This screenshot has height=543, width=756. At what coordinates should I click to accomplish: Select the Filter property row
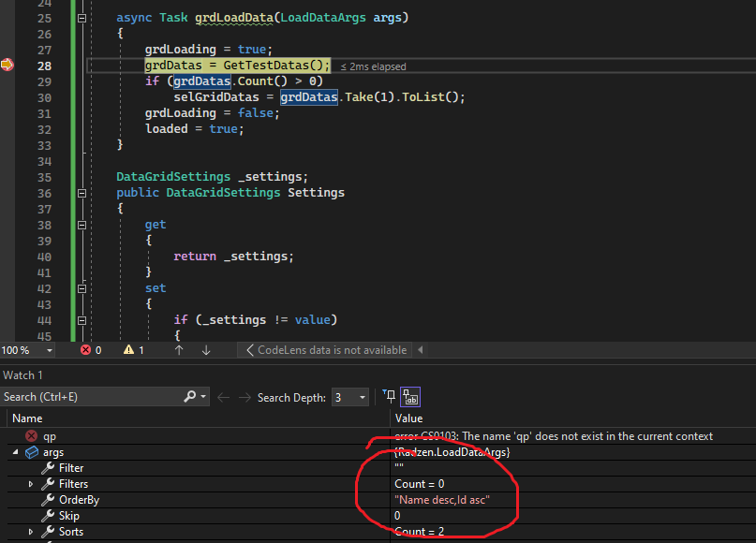click(x=378, y=468)
